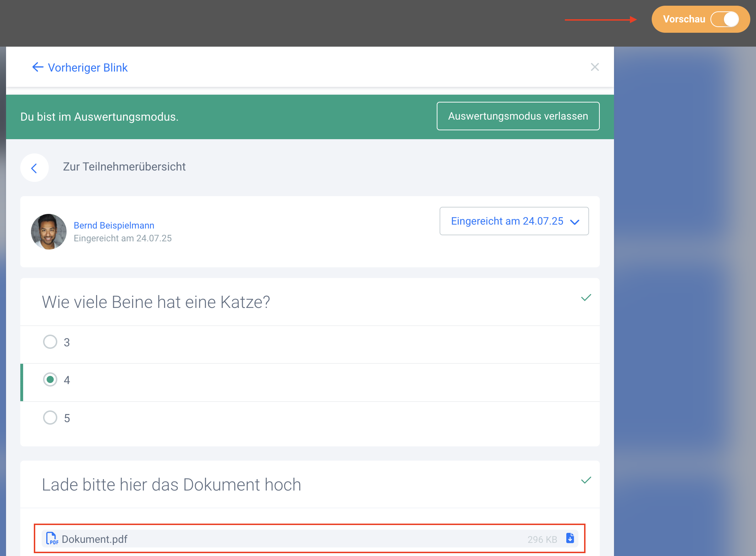Toggle the Vorschau preview switch
Viewport: 756px width, 556px height.
(725, 19)
